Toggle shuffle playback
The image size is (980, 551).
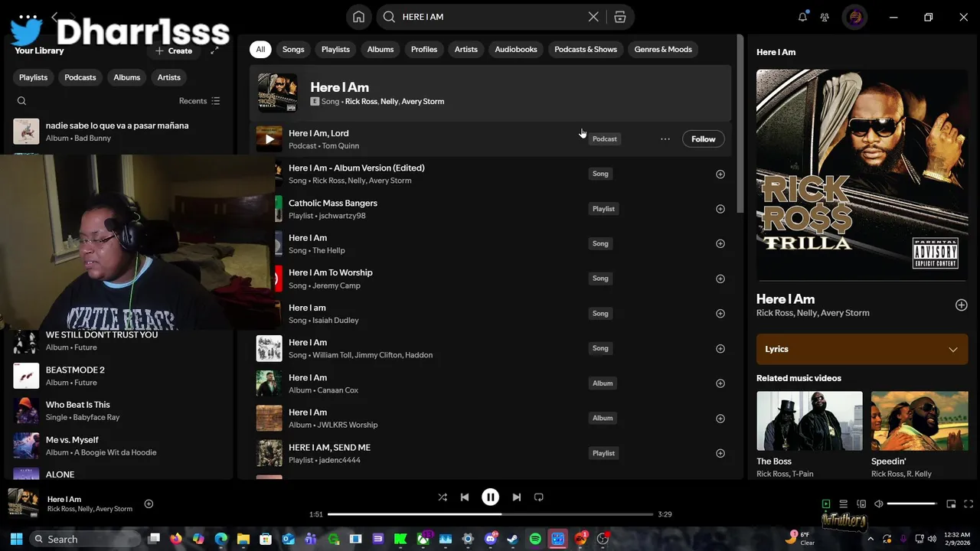coord(443,497)
